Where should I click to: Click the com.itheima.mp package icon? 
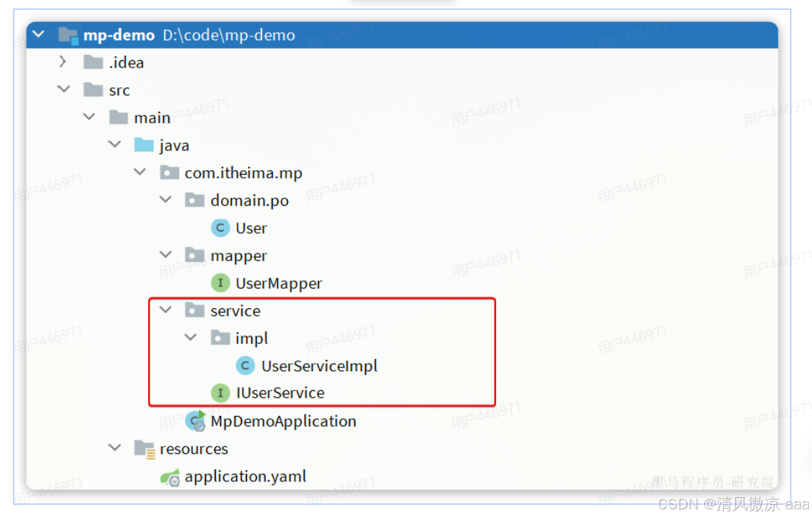pos(169,172)
